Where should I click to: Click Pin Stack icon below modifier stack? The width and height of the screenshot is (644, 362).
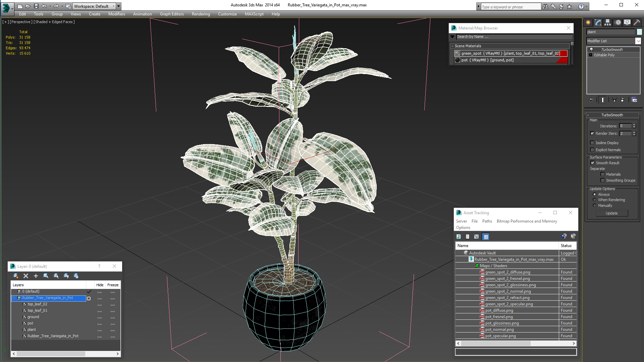point(591,100)
